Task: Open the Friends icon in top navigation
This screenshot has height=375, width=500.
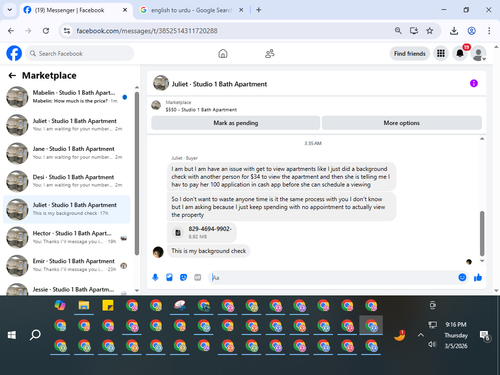Action: [x=269, y=53]
